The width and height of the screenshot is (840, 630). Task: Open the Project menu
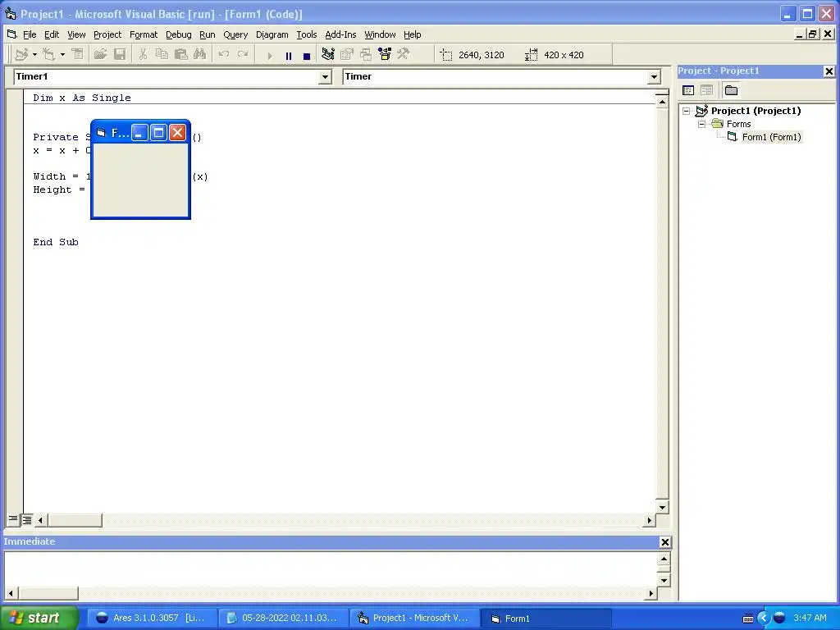tap(107, 34)
